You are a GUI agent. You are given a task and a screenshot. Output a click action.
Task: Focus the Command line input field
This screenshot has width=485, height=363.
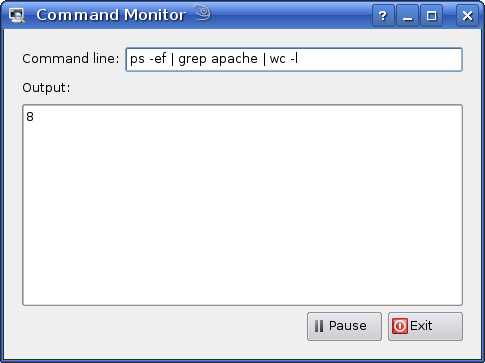[x=294, y=60]
